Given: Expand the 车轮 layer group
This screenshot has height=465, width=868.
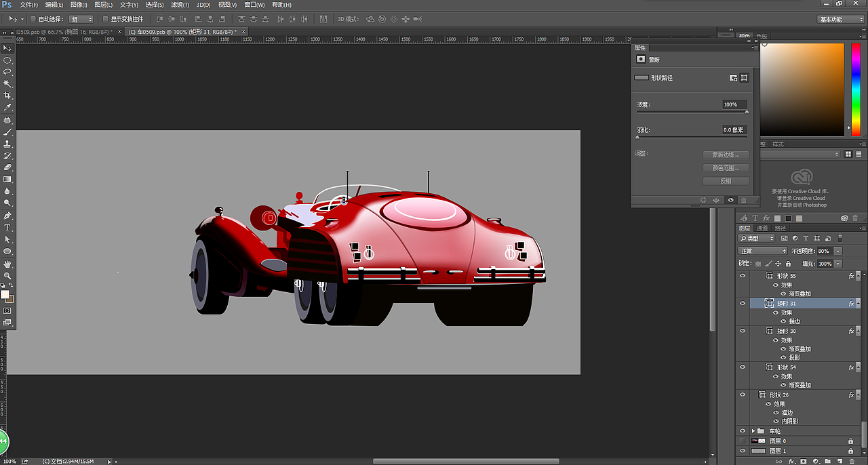Looking at the screenshot, I should [x=753, y=431].
